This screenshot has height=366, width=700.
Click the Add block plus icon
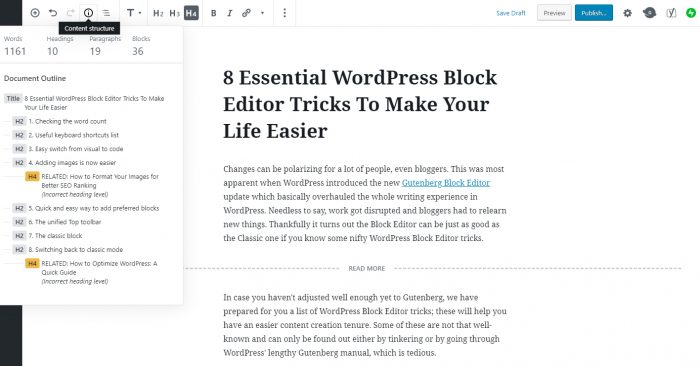tap(35, 13)
